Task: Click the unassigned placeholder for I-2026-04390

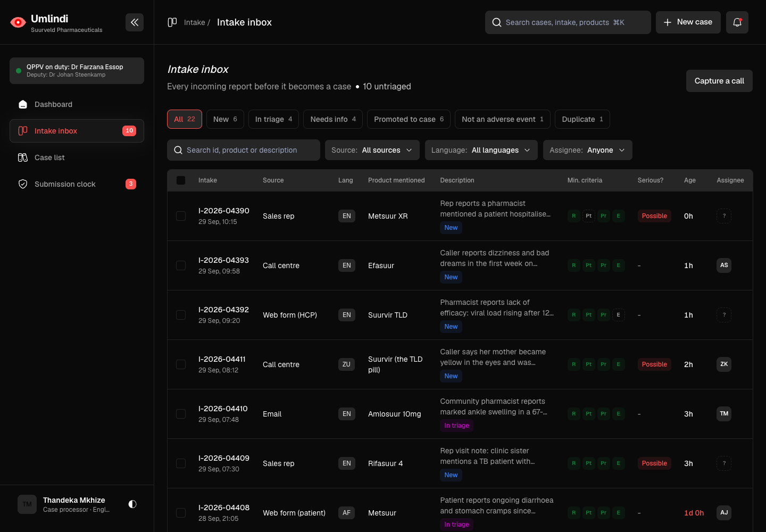Action: (x=724, y=216)
